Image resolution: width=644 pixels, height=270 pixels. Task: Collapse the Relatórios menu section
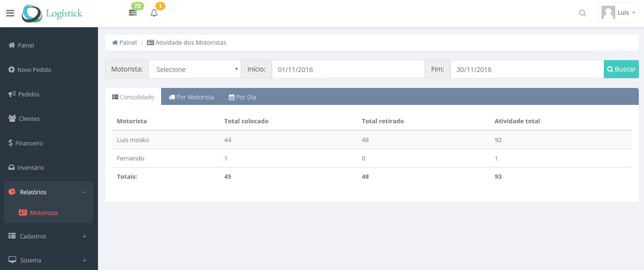[x=49, y=192]
